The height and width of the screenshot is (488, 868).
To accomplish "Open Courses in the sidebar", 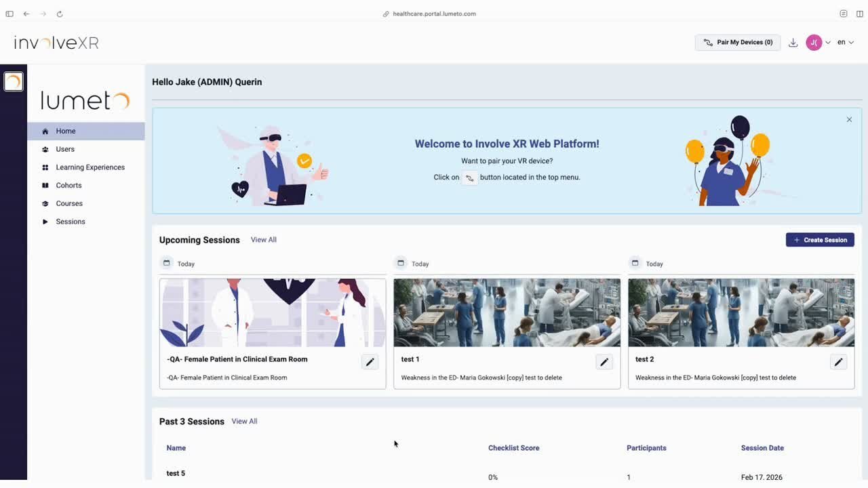I will coord(86,203).
